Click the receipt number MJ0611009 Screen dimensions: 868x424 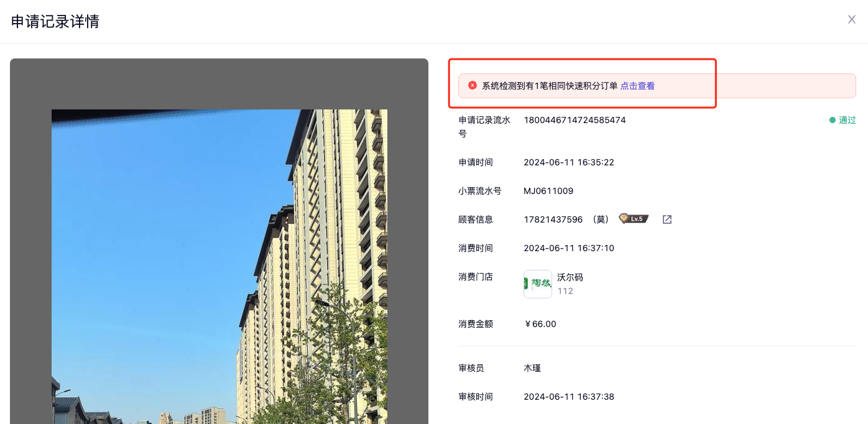tap(548, 191)
